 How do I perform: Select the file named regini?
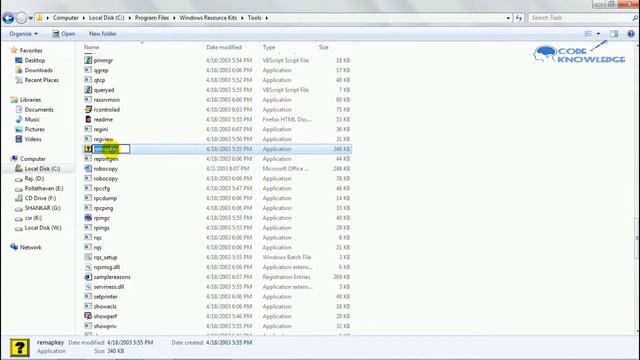(x=101, y=129)
